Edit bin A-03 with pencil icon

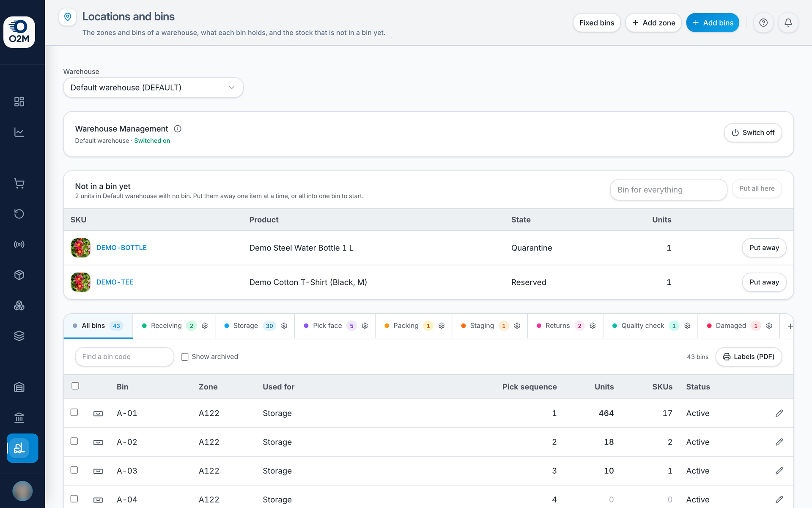pos(779,471)
